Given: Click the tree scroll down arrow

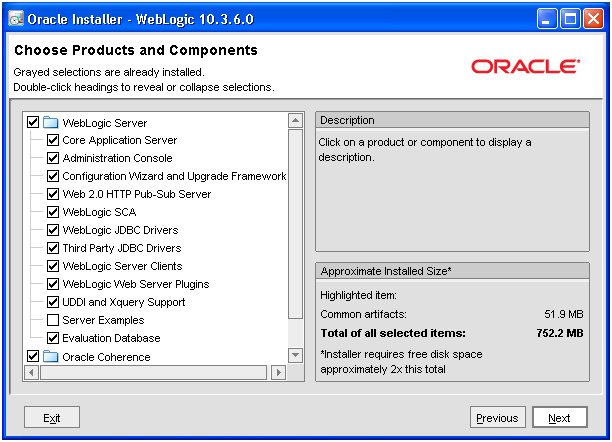Looking at the screenshot, I should point(295,355).
